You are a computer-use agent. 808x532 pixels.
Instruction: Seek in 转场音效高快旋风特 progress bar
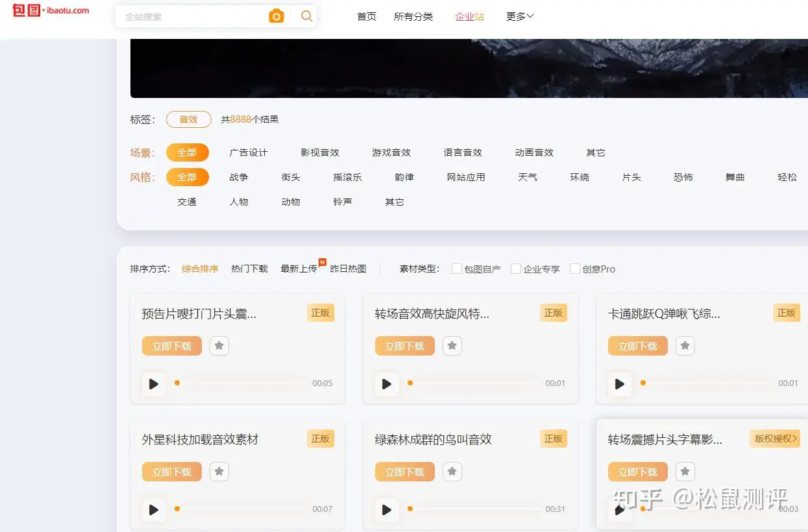pyautogui.click(x=474, y=383)
